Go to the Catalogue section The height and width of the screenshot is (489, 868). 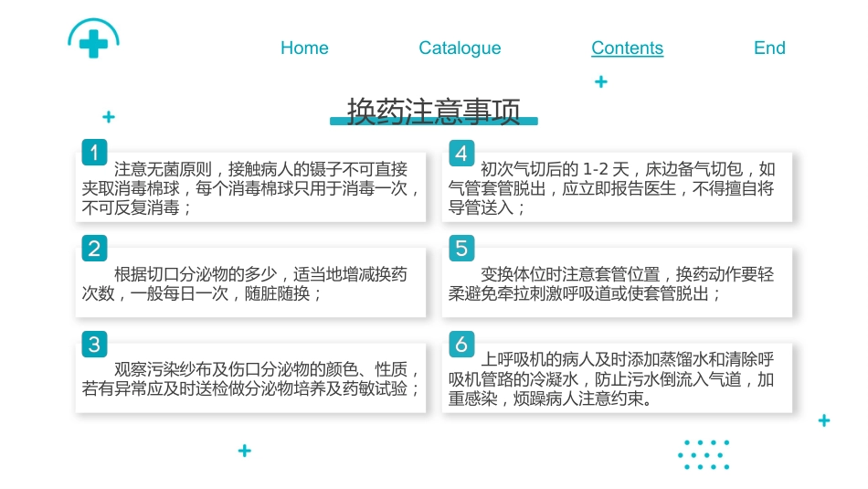[x=460, y=48]
